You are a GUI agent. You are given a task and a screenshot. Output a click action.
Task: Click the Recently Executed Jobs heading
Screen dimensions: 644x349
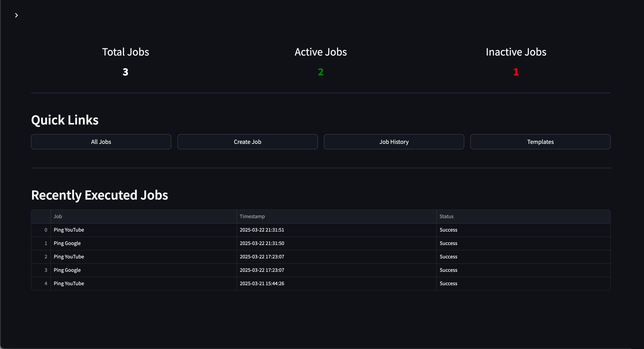tap(100, 195)
